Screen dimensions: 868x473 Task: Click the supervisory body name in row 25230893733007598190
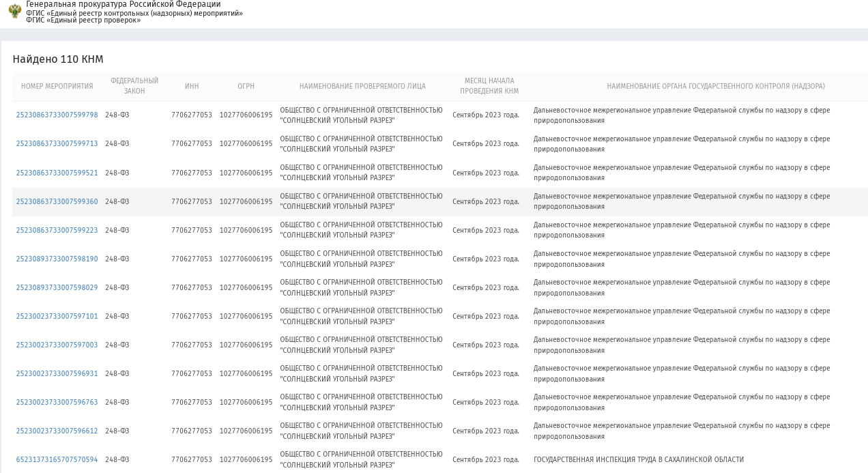[x=682, y=259]
